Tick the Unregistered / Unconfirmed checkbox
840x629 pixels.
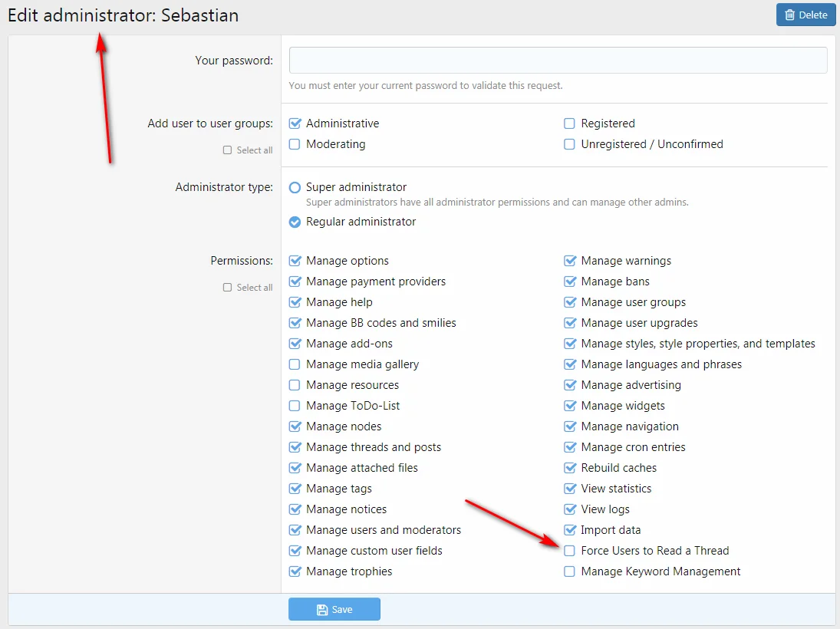click(x=569, y=144)
